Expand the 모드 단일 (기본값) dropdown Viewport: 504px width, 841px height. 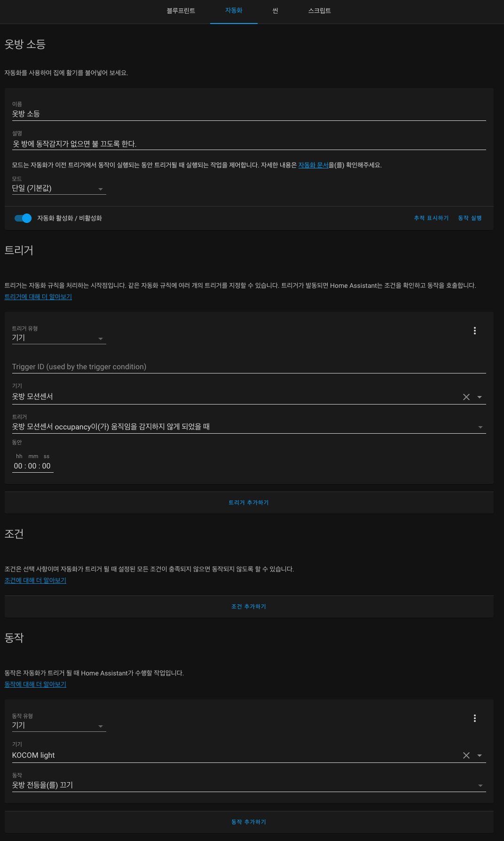pos(59,188)
